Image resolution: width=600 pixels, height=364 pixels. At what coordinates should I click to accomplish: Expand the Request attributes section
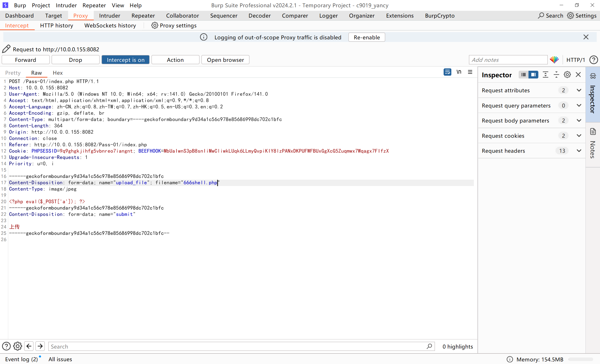click(x=579, y=90)
